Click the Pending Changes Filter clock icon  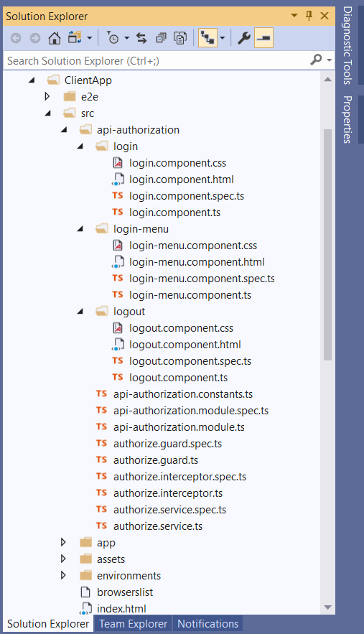click(x=113, y=38)
